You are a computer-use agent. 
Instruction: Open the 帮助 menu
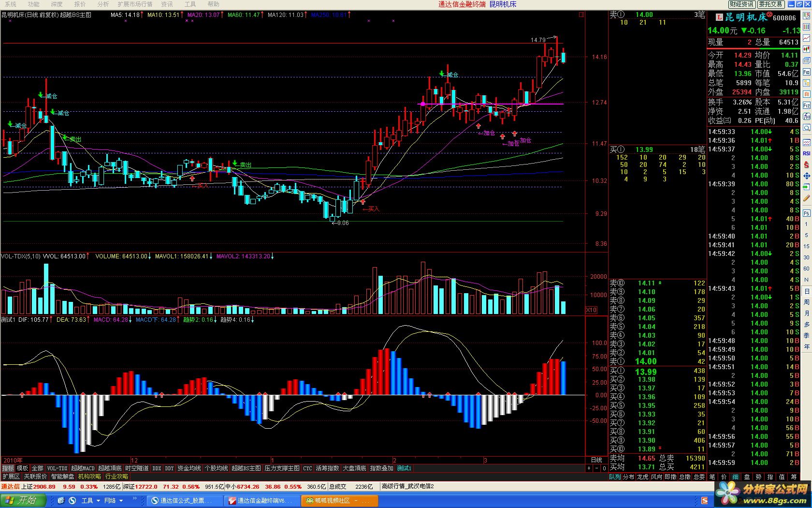click(214, 4)
